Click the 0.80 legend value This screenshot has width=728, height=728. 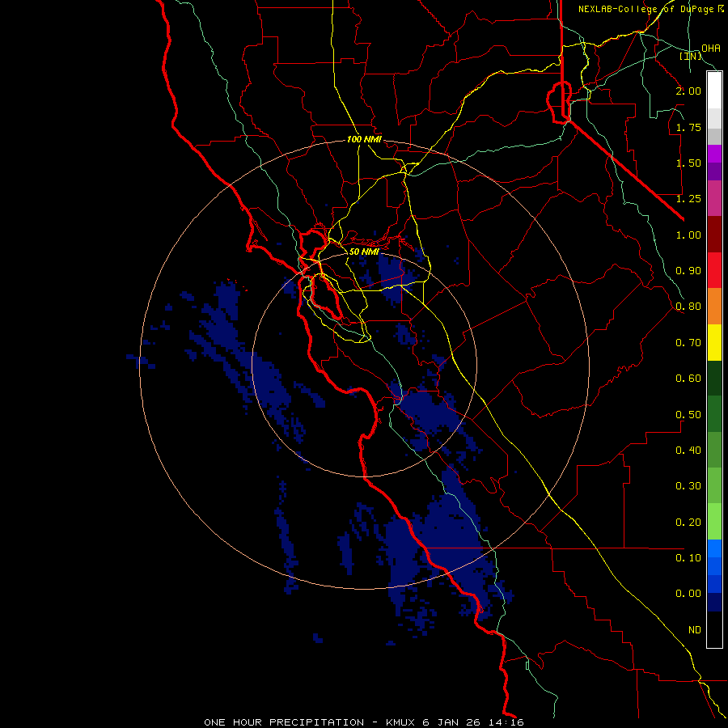[x=688, y=307]
